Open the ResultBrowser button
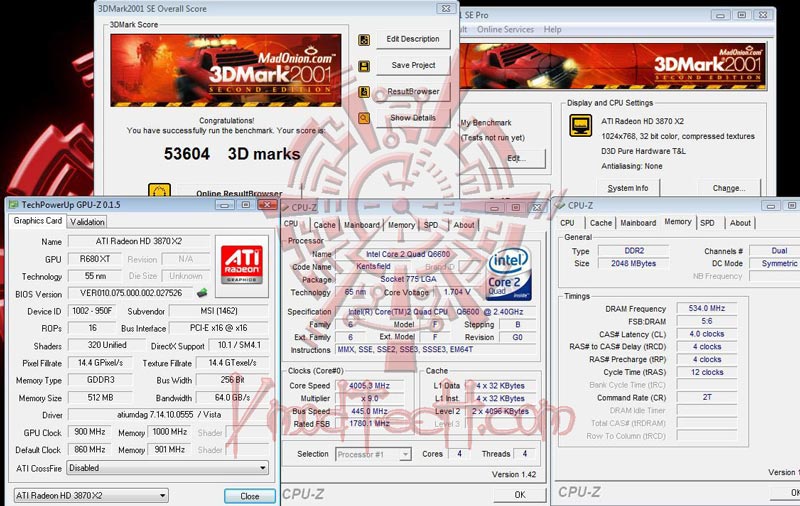 pos(413,92)
